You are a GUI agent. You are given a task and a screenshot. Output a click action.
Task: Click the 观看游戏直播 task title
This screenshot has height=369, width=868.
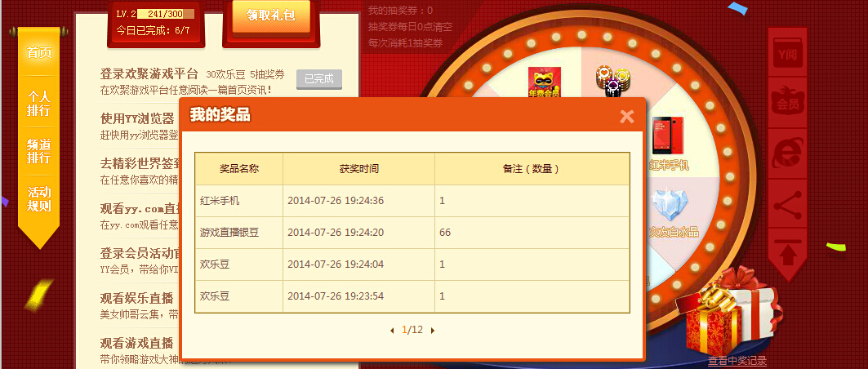point(136,343)
